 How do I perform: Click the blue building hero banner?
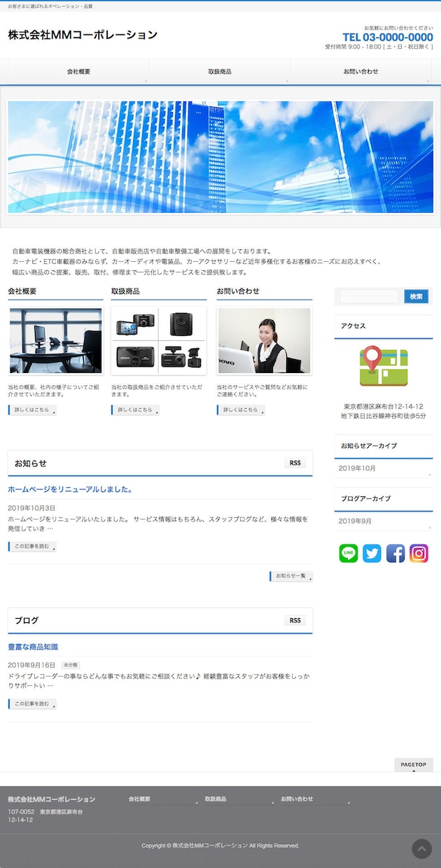(x=220, y=157)
